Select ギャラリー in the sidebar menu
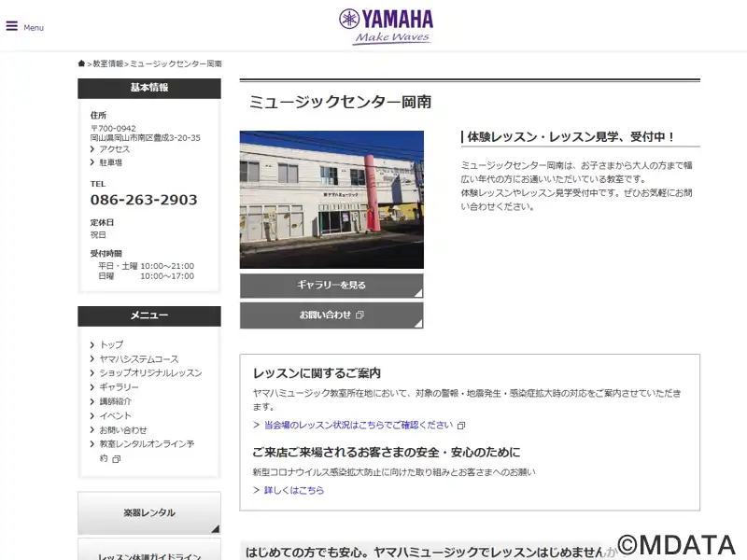This screenshot has height=560, width=747. [x=119, y=387]
